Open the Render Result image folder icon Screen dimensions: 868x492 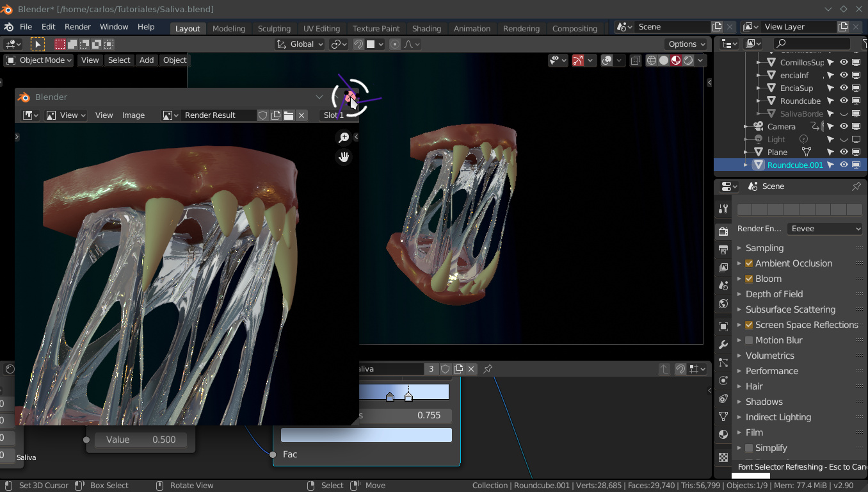(289, 115)
